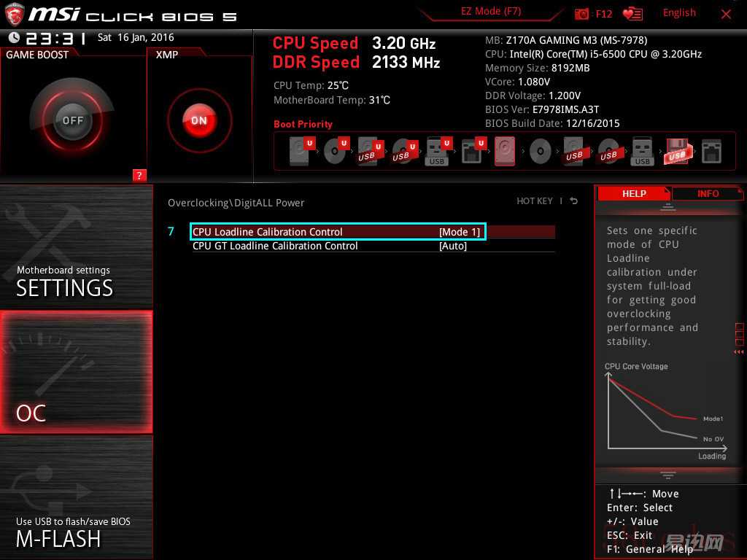Click the Memory Size: 8192MB line

(538, 68)
